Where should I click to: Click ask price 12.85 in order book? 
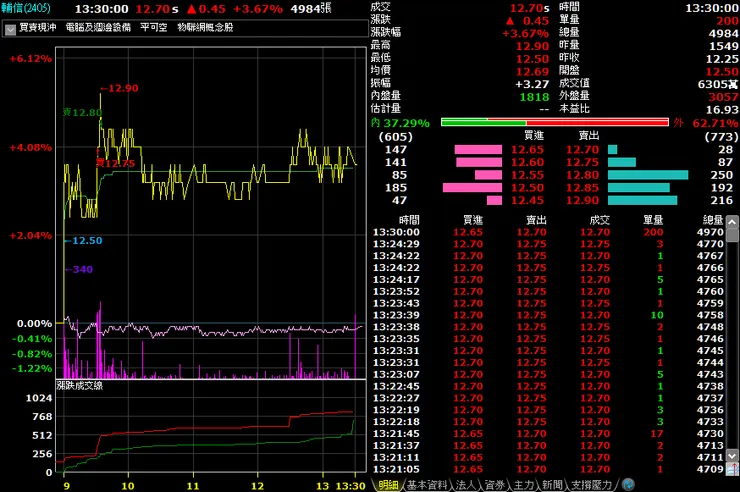click(582, 188)
